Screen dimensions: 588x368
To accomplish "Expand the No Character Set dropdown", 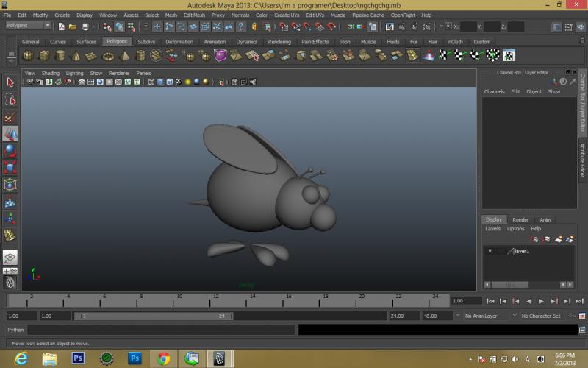I will click(x=541, y=316).
